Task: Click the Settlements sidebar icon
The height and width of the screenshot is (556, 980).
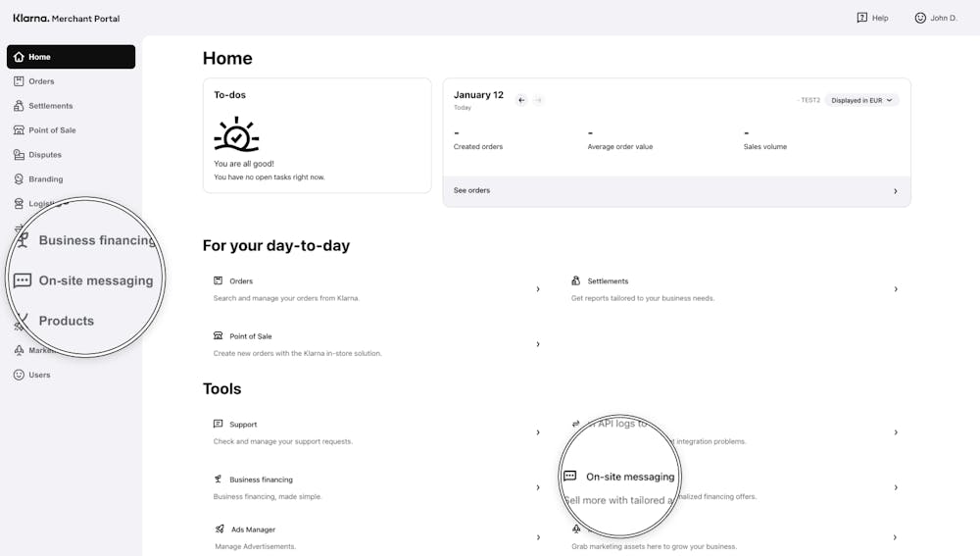Action: click(x=19, y=106)
